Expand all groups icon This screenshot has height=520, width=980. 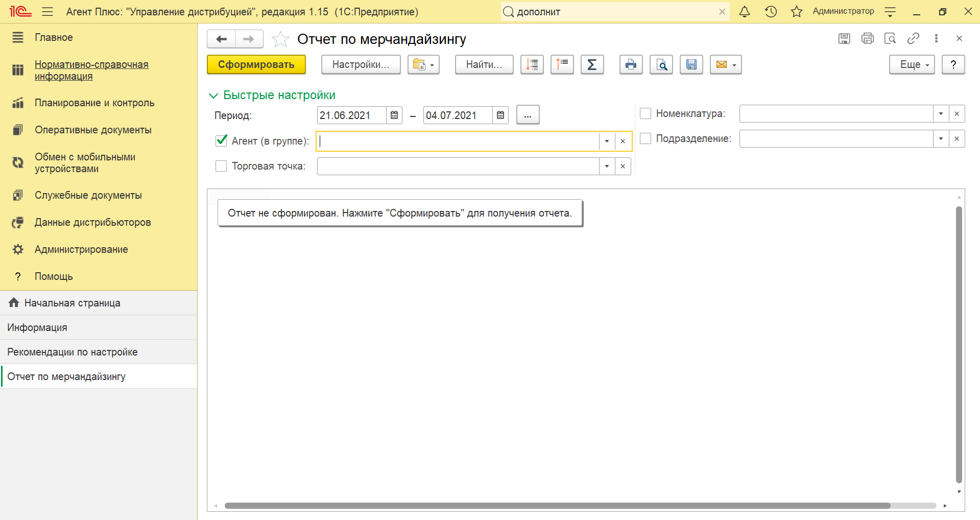point(532,64)
